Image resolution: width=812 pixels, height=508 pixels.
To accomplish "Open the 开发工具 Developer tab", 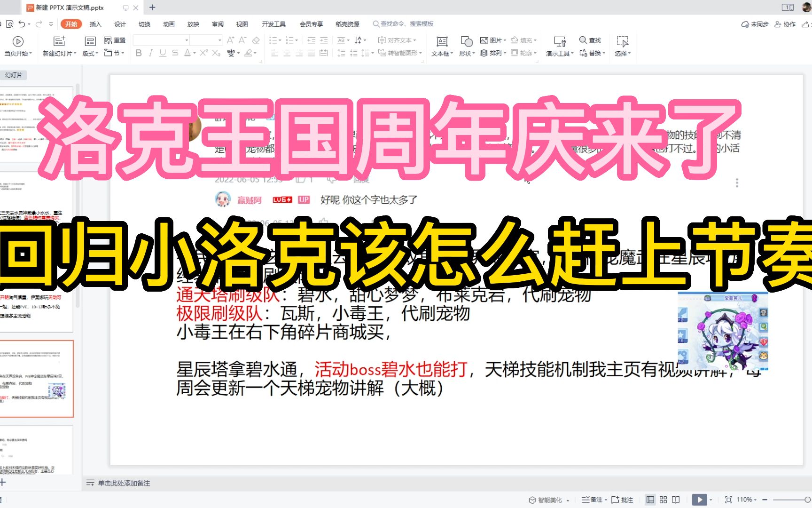I will [x=273, y=24].
